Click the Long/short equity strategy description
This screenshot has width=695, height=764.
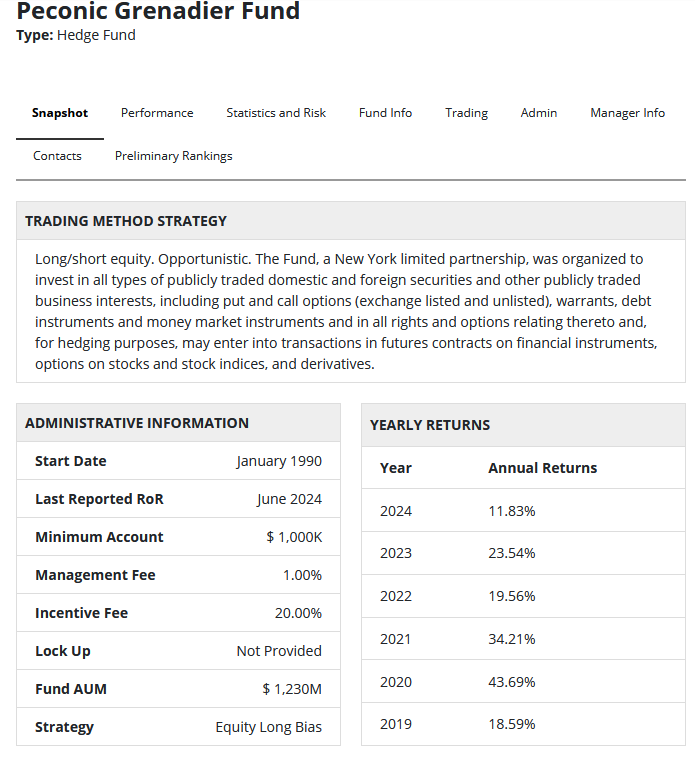point(346,311)
